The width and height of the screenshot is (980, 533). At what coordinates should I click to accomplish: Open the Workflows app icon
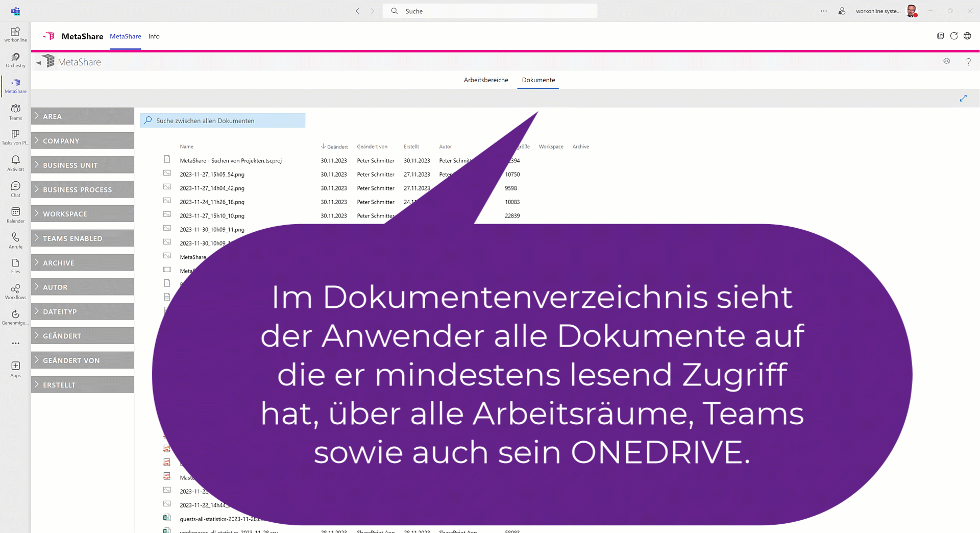point(15,292)
